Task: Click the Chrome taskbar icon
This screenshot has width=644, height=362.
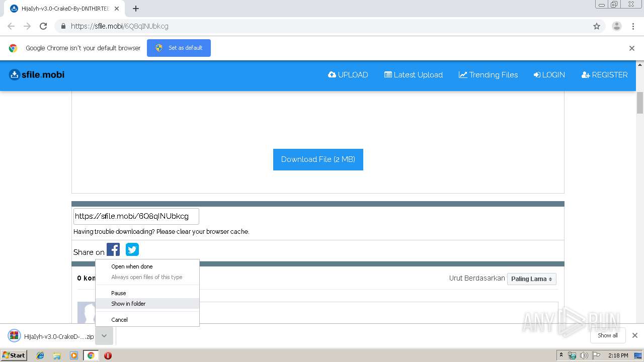Action: tap(91, 355)
